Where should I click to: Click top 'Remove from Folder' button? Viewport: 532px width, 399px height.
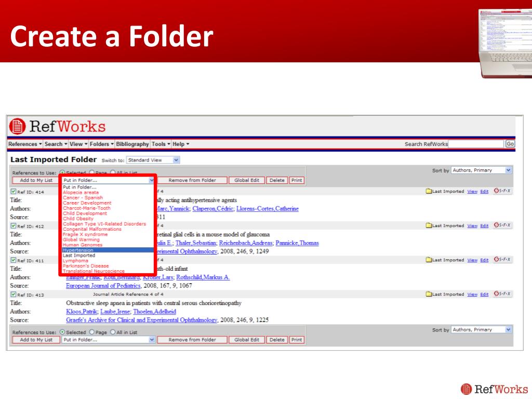192,180
